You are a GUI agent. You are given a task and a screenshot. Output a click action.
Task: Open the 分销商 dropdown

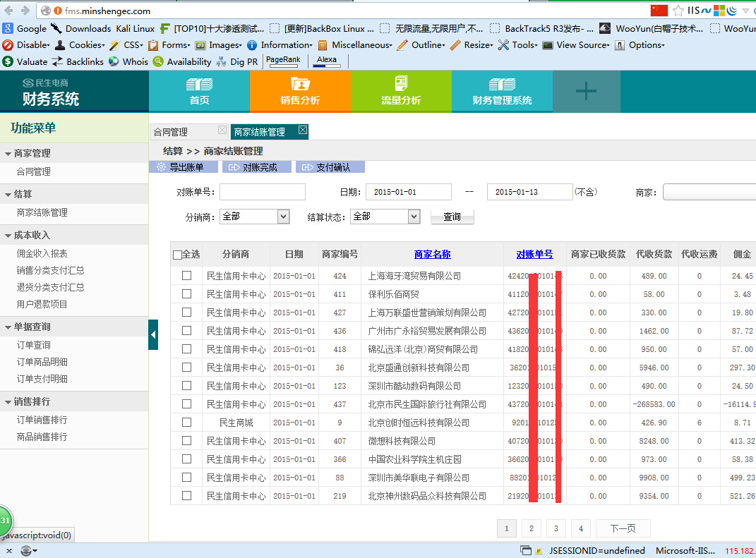pyautogui.click(x=255, y=217)
